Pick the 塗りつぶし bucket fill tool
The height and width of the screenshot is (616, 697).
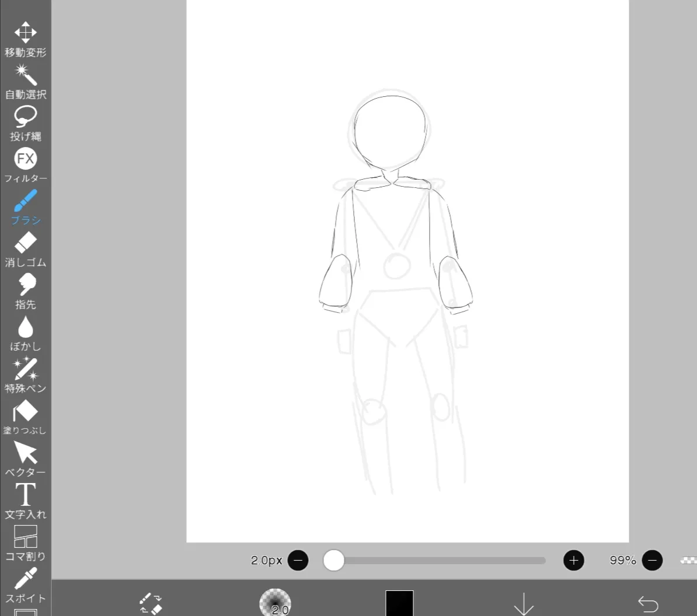tap(25, 417)
